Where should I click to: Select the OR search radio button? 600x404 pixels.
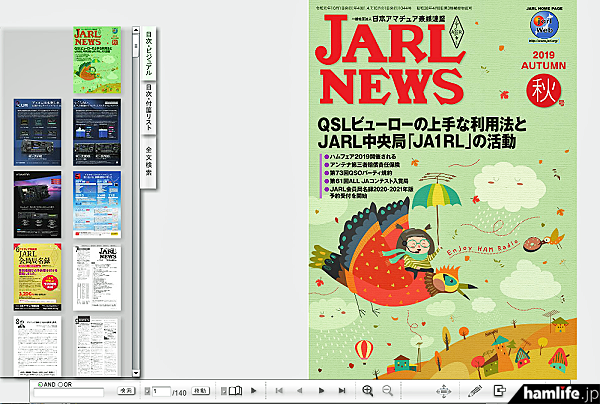click(61, 382)
